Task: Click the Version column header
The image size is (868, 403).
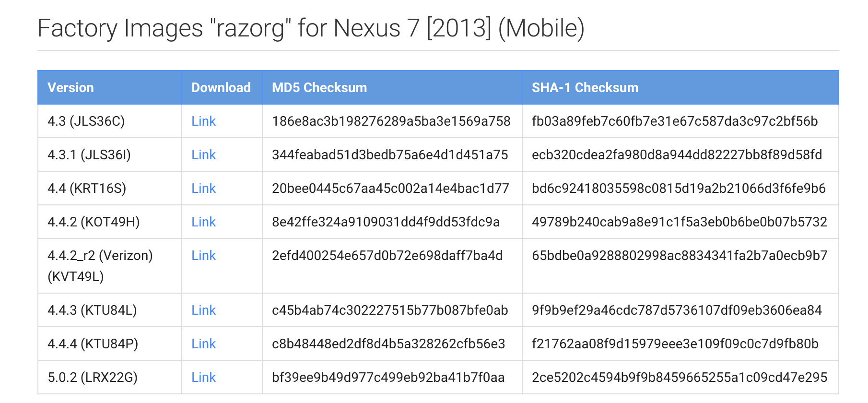Action: (70, 88)
